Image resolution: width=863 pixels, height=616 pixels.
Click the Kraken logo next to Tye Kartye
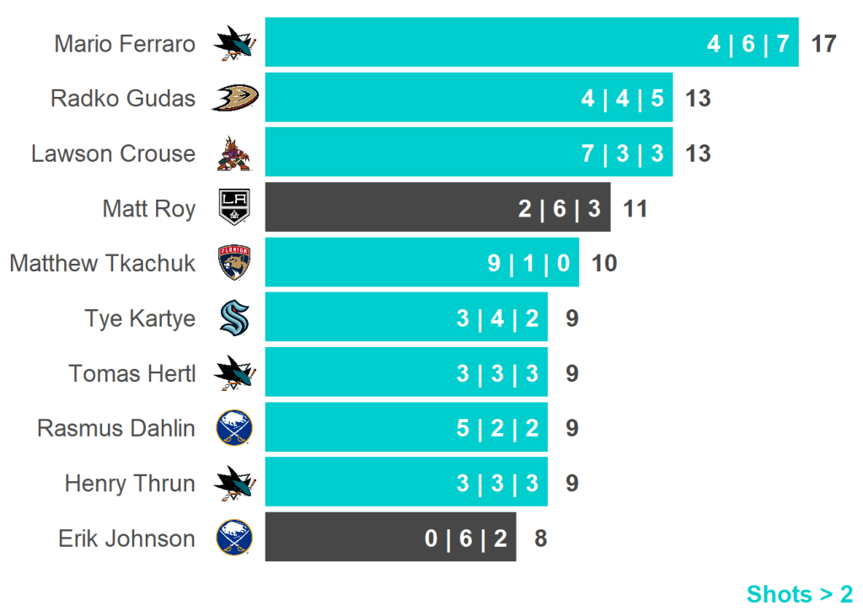tap(234, 318)
